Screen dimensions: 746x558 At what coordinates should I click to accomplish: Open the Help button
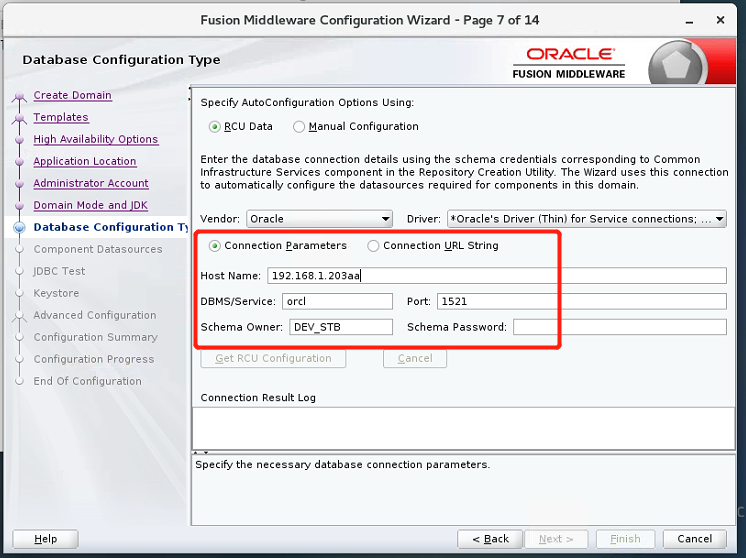click(46, 539)
